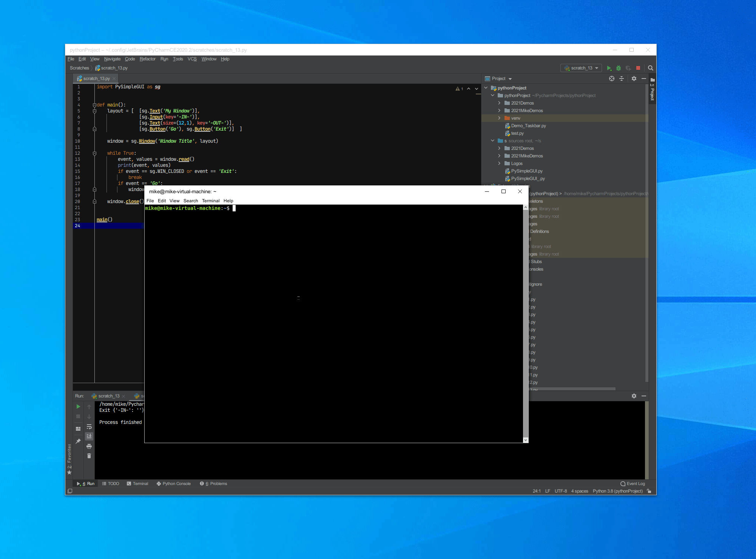Select PySimpleGUI.py in Project tree
Screen dimensions: 756x559
[x=523, y=171]
